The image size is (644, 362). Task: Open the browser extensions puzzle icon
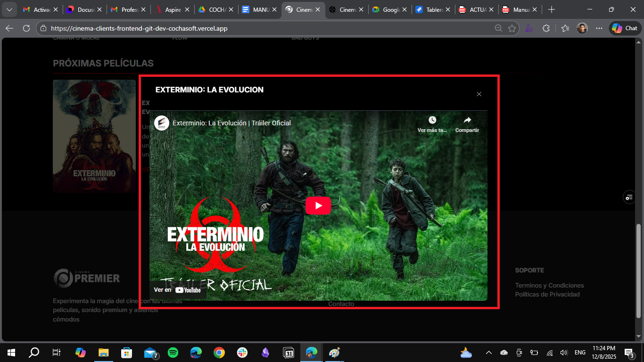546,28
